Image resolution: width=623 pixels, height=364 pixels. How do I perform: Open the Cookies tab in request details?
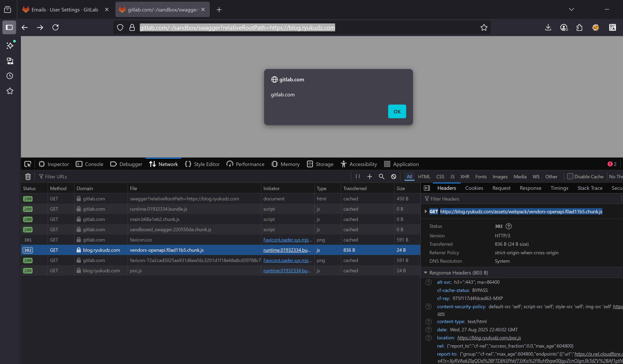(x=474, y=188)
